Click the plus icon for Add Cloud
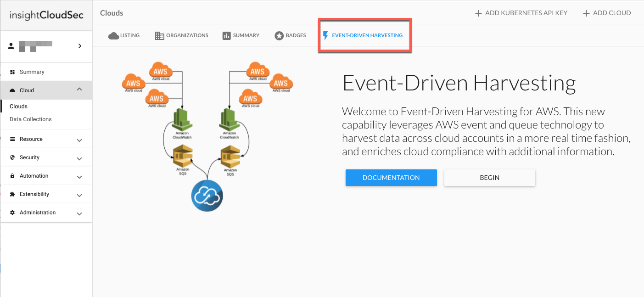Viewport: 644px width, 297px height. click(586, 13)
